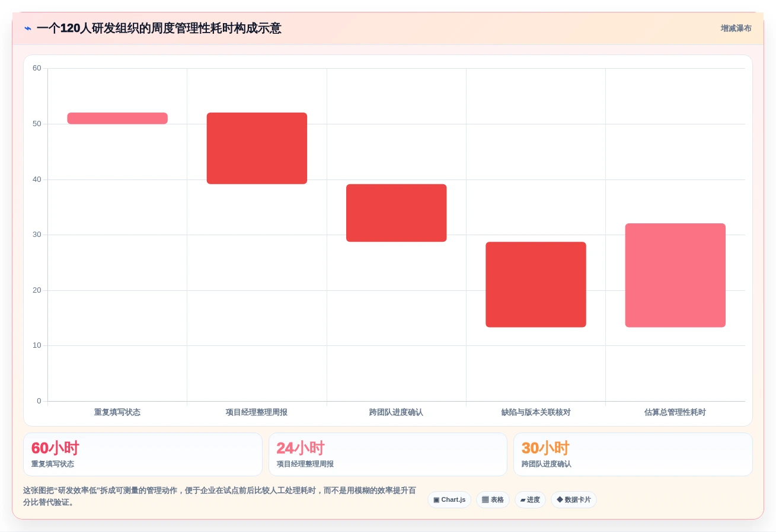Click the x-axis label 项目经理整理周报

point(257,412)
